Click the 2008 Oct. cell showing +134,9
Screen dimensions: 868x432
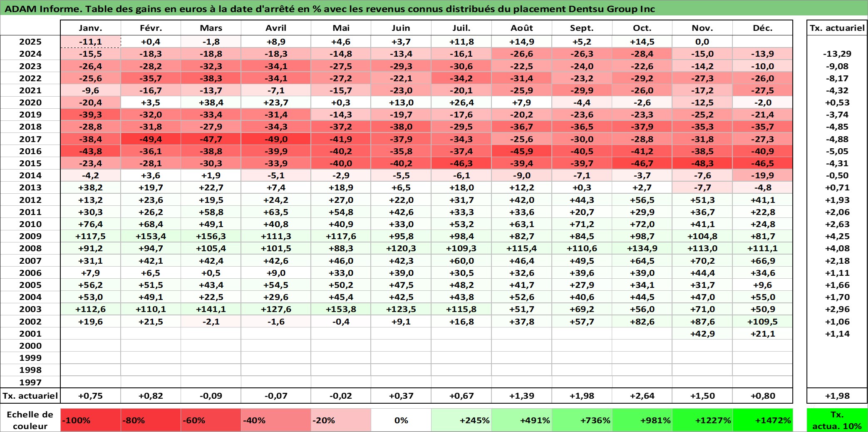pyautogui.click(x=642, y=248)
